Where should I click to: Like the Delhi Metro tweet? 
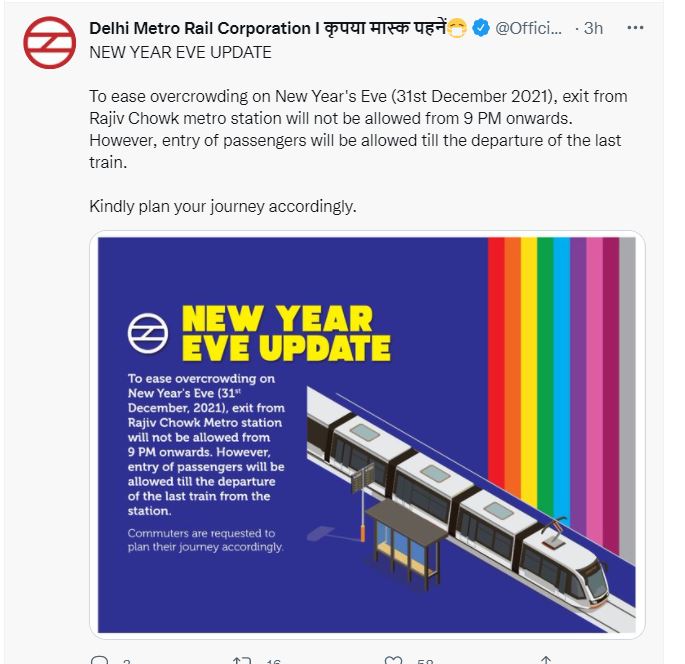(394, 660)
